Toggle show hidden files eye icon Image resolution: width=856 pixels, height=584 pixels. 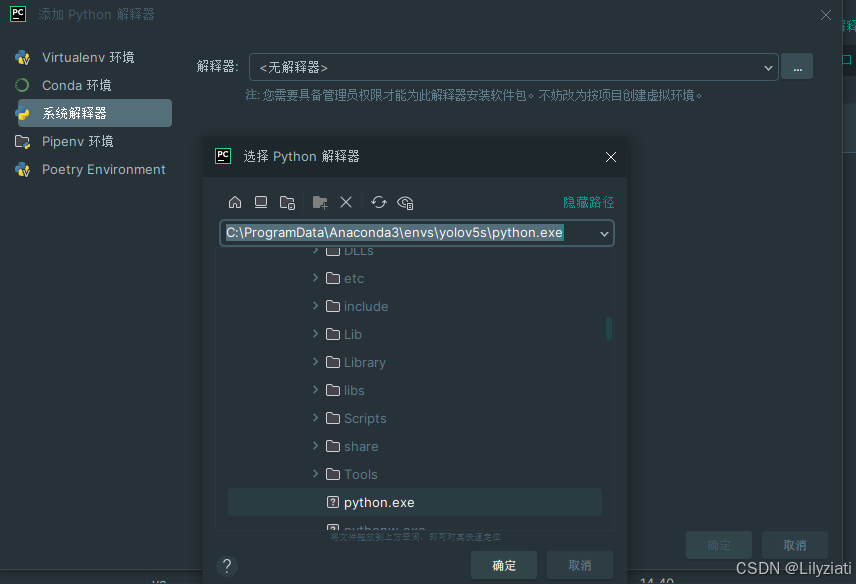pos(405,203)
